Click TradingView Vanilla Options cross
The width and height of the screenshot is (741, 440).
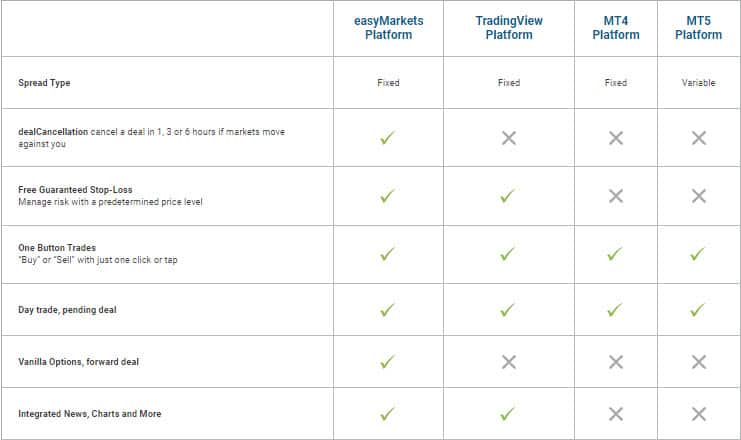coord(509,362)
